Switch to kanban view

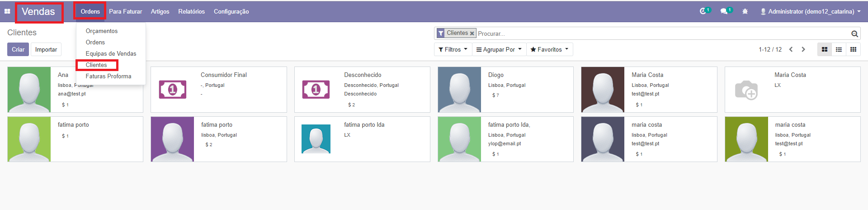(x=825, y=49)
